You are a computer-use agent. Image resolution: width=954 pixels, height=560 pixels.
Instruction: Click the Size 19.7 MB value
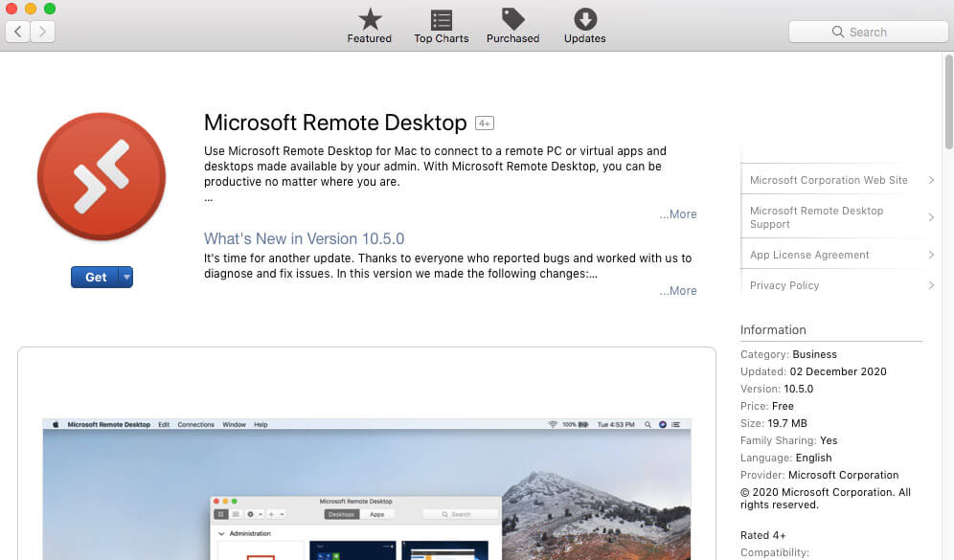[787, 423]
